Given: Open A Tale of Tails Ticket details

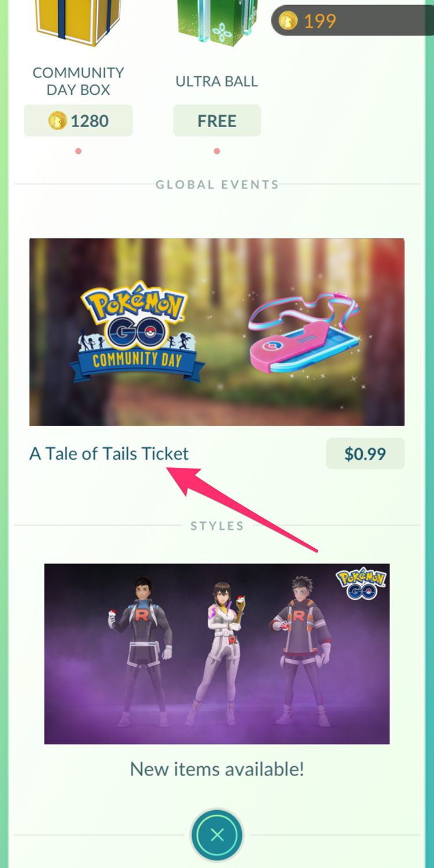Looking at the screenshot, I should [109, 453].
